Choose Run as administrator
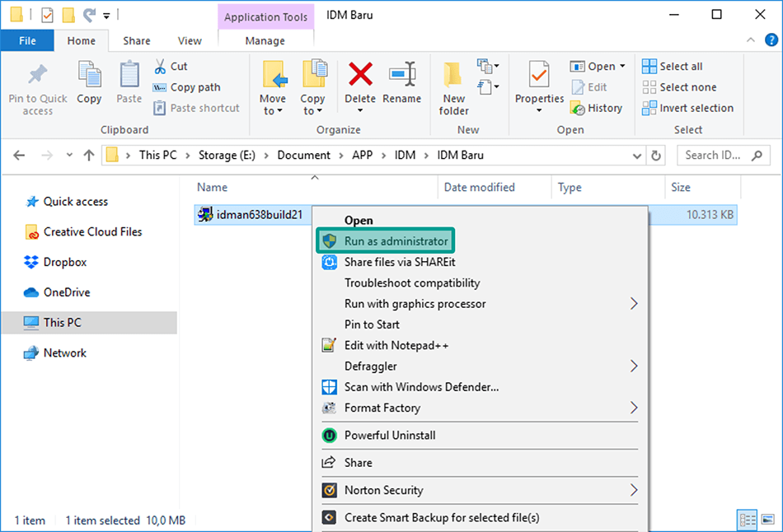The width and height of the screenshot is (783, 532). pos(386,241)
